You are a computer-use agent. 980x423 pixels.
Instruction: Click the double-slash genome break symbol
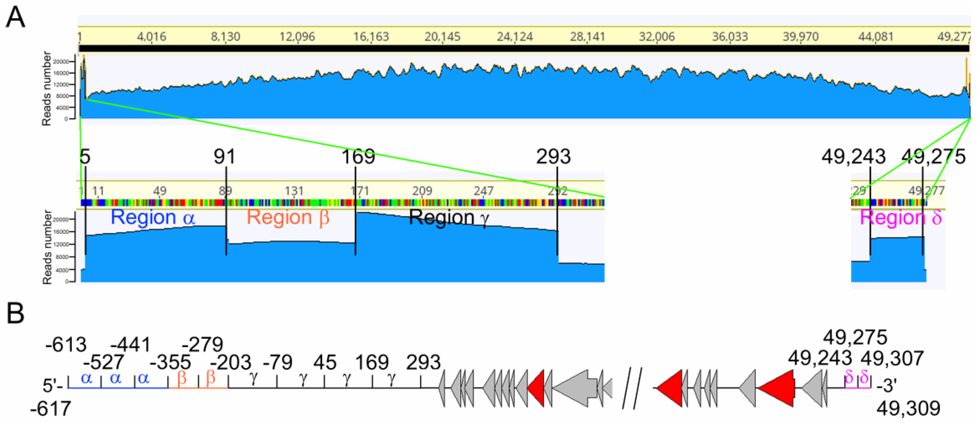tap(633, 388)
